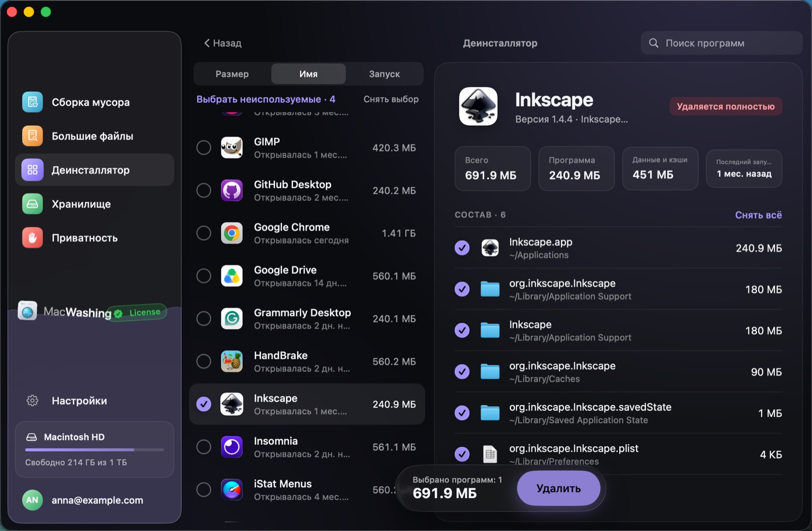Click the GitHub Desktop app icon

pos(232,191)
